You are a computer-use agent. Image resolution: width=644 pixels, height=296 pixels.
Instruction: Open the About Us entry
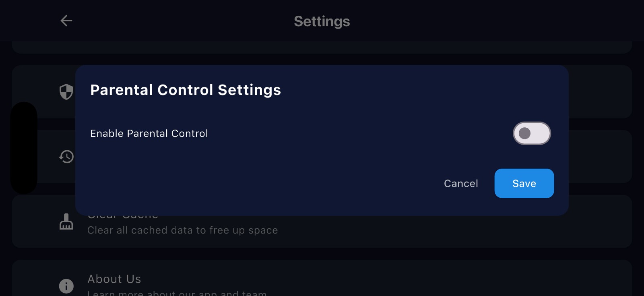tap(114, 279)
